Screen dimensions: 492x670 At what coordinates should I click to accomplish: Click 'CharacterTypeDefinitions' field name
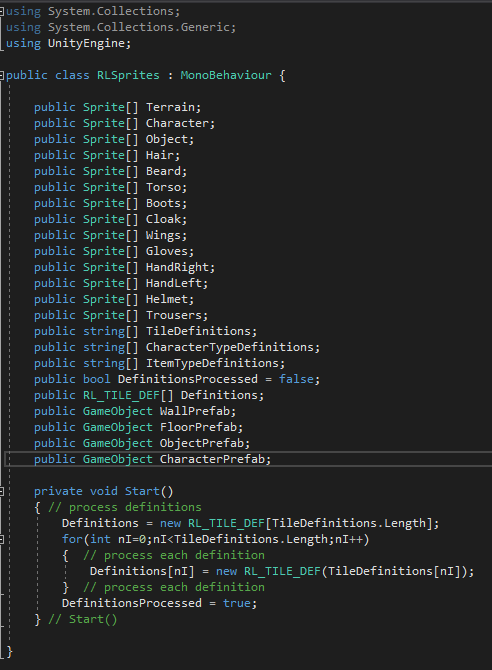(230, 347)
